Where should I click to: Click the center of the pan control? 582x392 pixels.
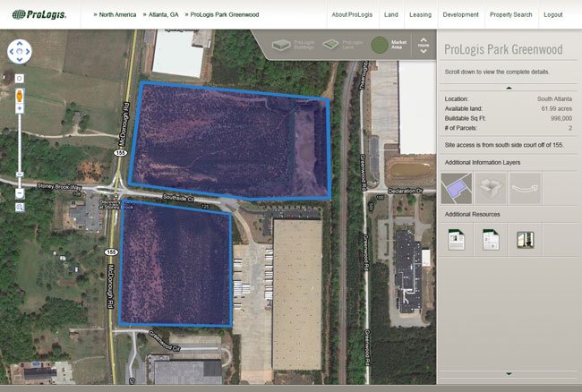(x=20, y=52)
